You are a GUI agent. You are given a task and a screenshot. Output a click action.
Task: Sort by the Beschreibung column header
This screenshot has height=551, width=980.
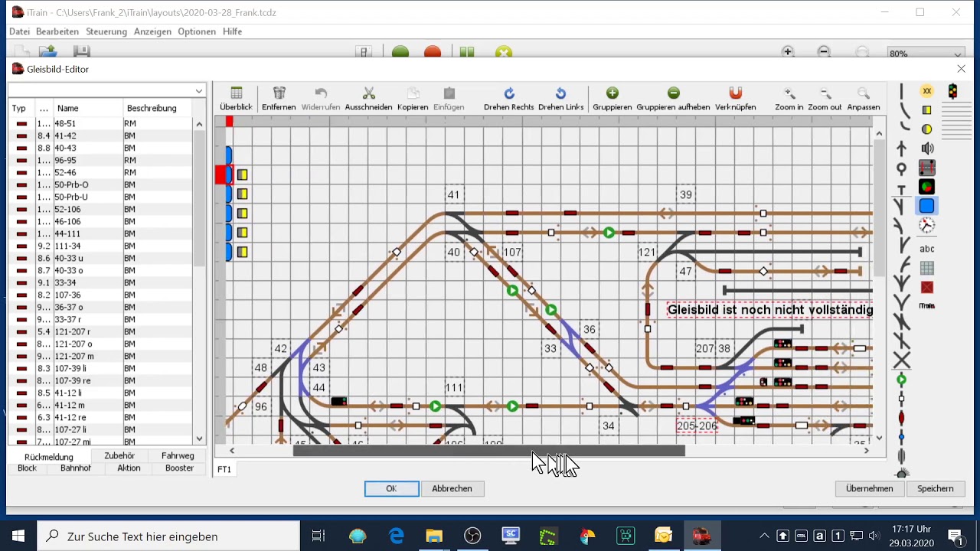click(158, 108)
